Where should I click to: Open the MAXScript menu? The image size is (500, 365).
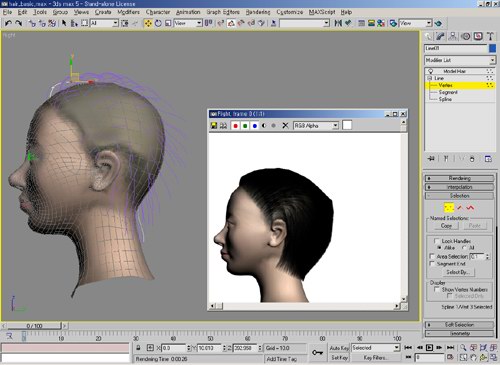pos(322,12)
